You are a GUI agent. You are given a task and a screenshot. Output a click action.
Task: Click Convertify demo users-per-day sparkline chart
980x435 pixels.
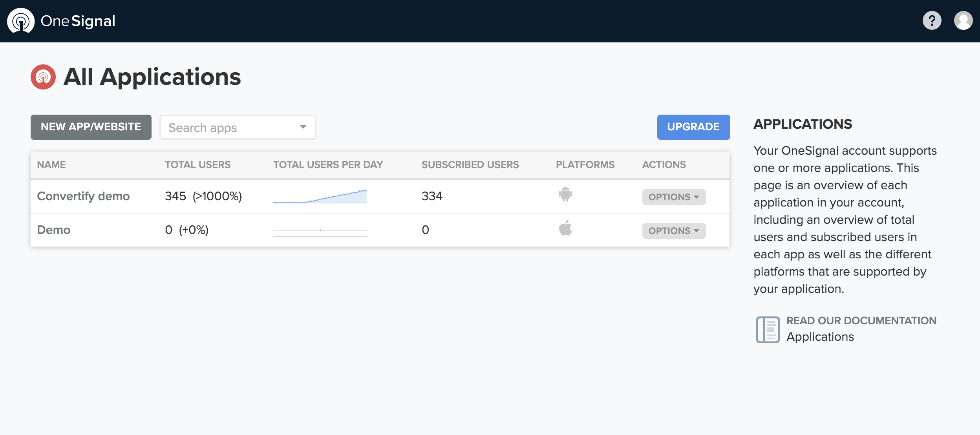pos(320,196)
